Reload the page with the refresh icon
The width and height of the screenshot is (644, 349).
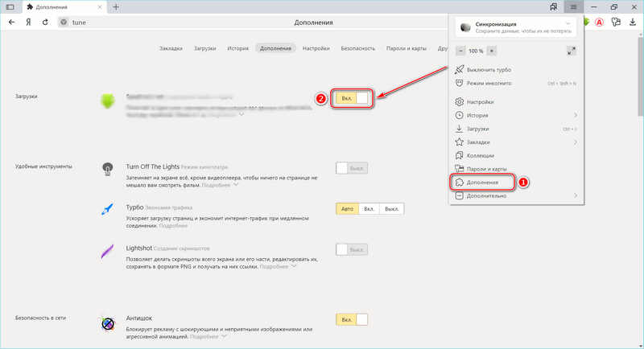(x=44, y=23)
